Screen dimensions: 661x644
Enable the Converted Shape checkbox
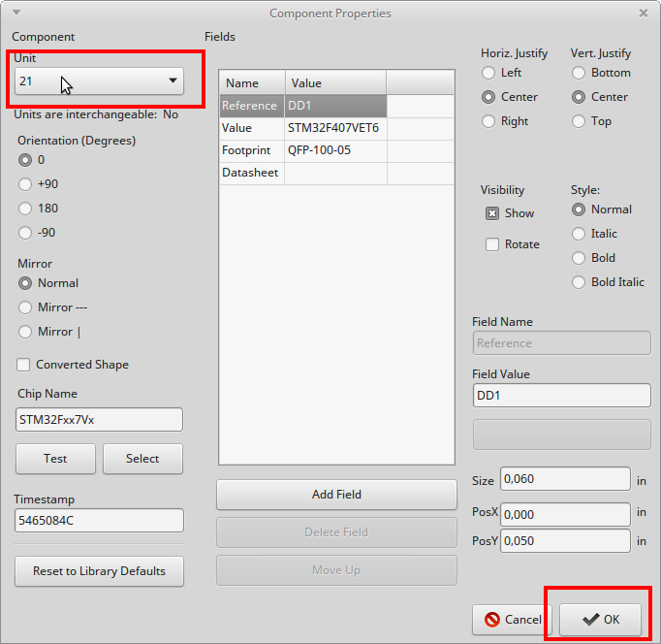point(24,365)
